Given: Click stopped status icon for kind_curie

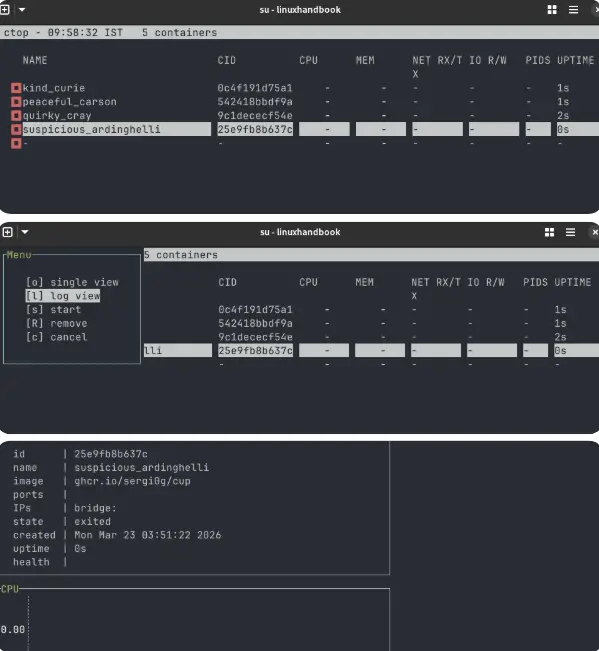Looking at the screenshot, I should coord(16,88).
